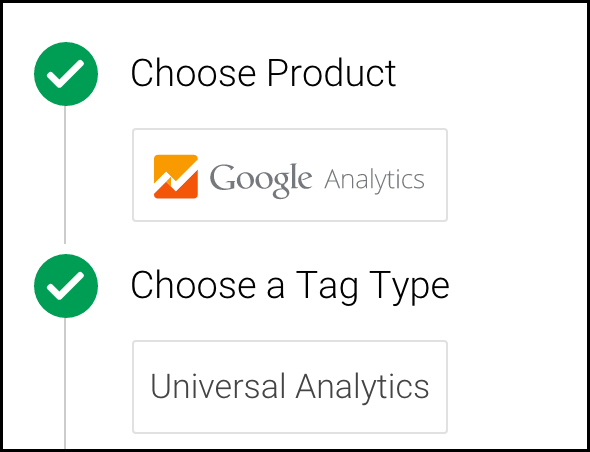This screenshot has height=452, width=590.
Task: Click the connector line between the two steps
Action: [x=65, y=175]
